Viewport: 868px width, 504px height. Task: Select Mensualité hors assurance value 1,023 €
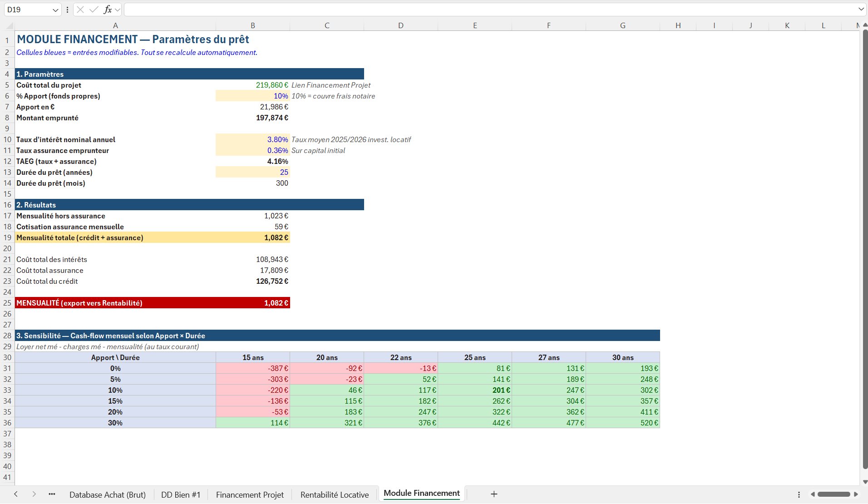253,216
